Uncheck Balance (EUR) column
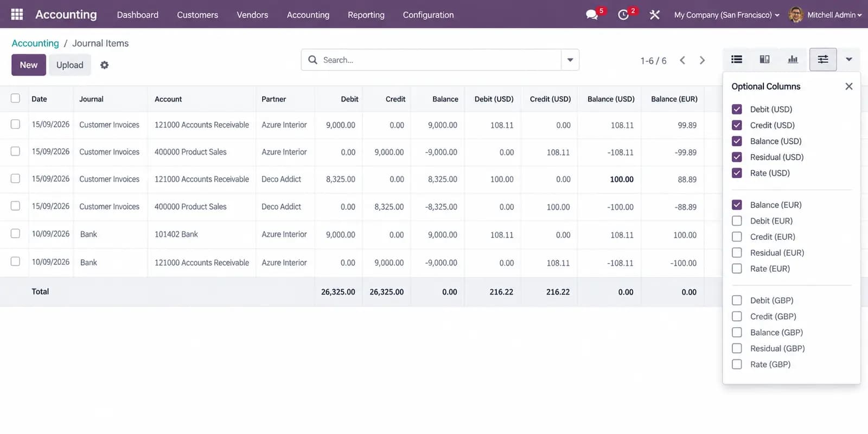This screenshot has height=434, width=868. coord(737,205)
